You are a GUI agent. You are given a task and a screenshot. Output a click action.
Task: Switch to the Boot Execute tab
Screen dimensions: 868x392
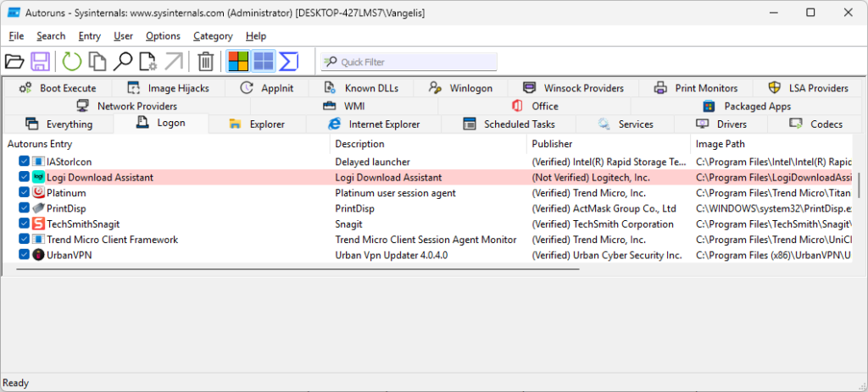58,88
